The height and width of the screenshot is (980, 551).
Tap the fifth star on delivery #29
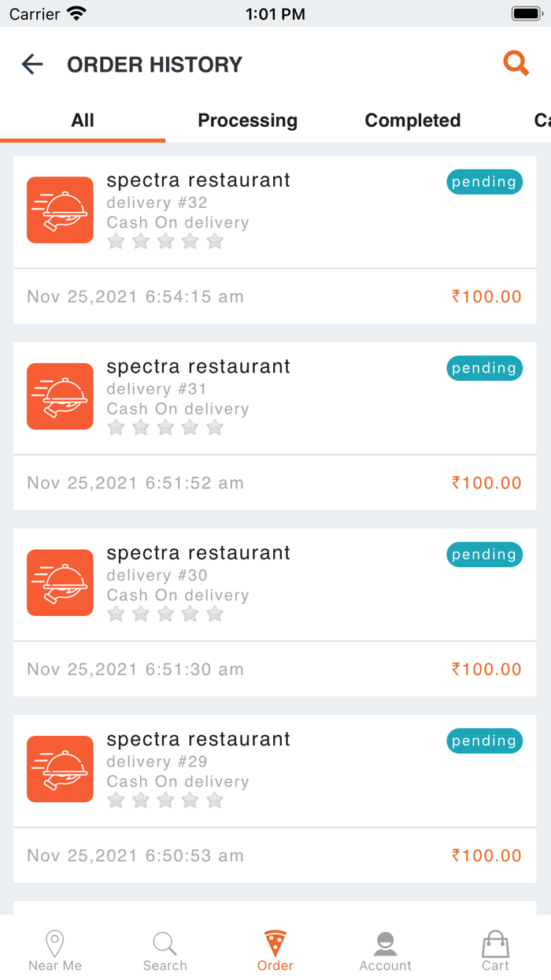point(214,800)
